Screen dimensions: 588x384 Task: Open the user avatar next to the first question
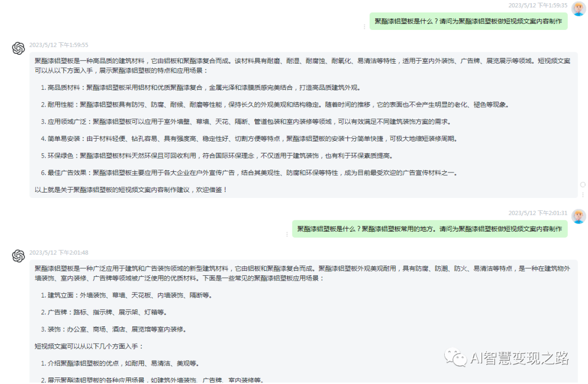pos(579,9)
